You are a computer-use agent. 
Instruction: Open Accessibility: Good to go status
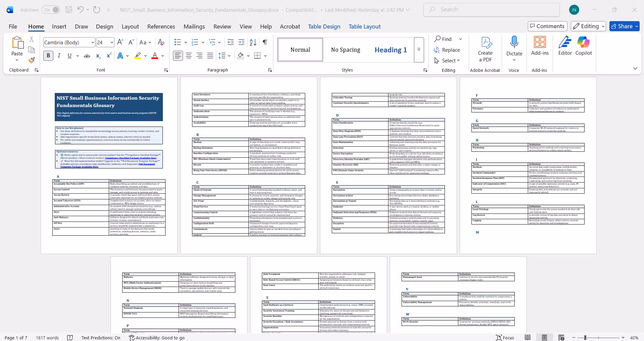pyautogui.click(x=157, y=338)
